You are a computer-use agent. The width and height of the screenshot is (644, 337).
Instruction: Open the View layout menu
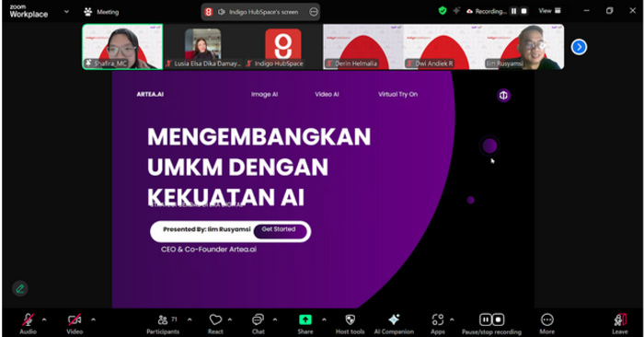click(549, 11)
